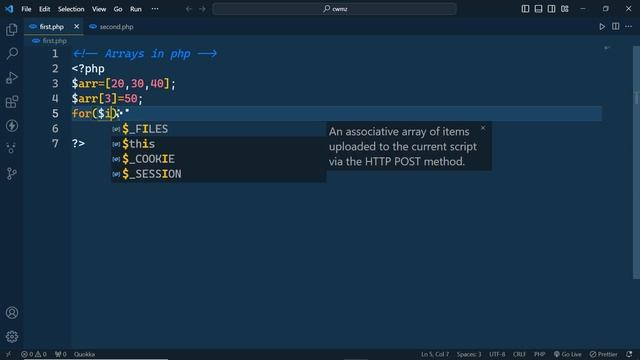Screen dimensions: 640x360
Task: Click the comment on line 1
Action: tap(145, 53)
